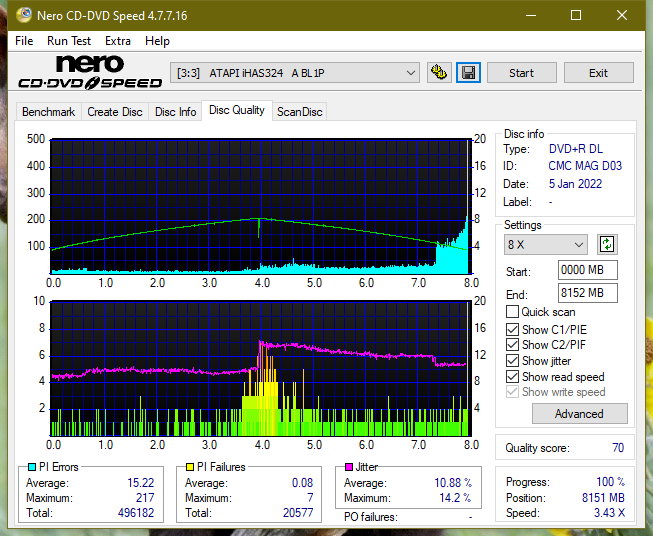Click the magenta Jitter legend swatch
The height and width of the screenshot is (536, 653).
tap(349, 467)
